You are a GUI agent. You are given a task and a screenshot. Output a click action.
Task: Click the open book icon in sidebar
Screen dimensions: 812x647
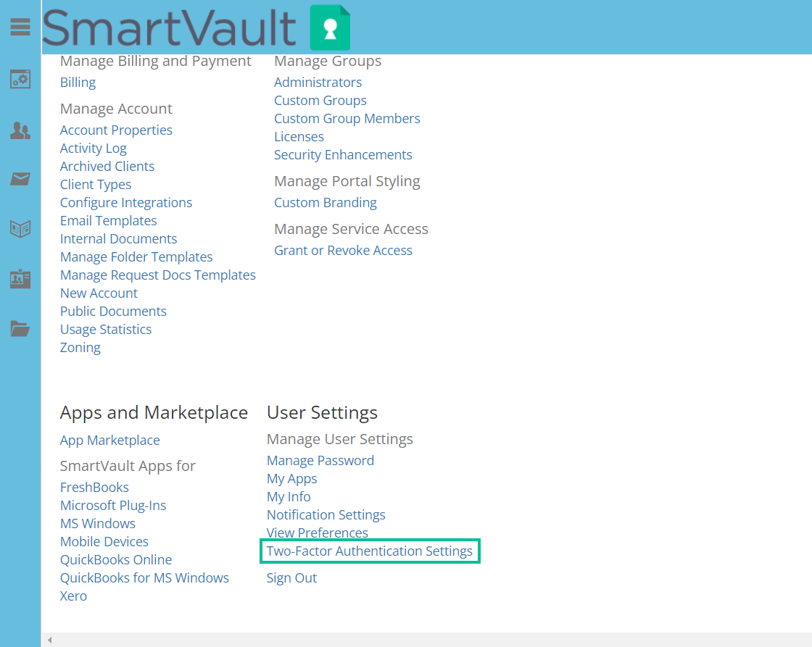pyautogui.click(x=20, y=228)
